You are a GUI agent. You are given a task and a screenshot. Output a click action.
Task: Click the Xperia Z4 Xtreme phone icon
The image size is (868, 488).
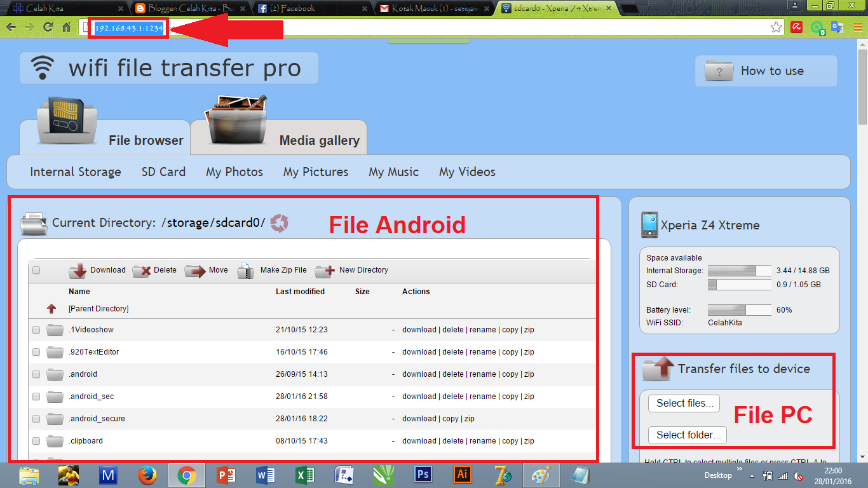pos(649,225)
